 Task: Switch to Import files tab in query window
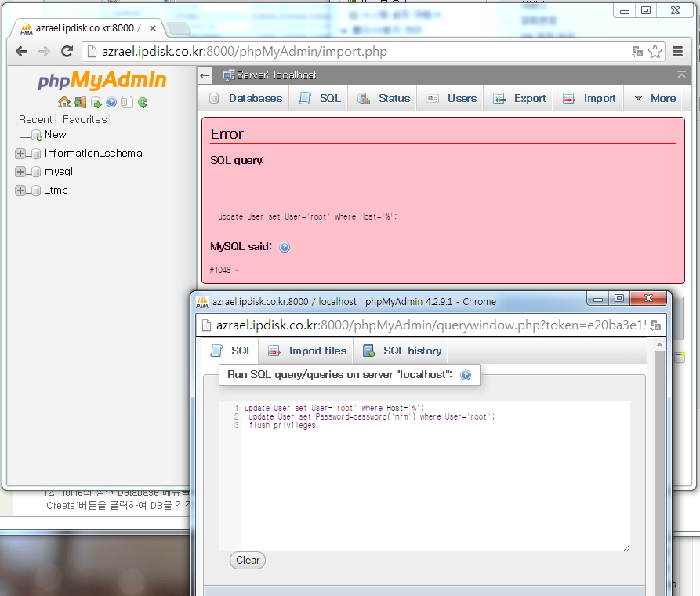[x=307, y=351]
